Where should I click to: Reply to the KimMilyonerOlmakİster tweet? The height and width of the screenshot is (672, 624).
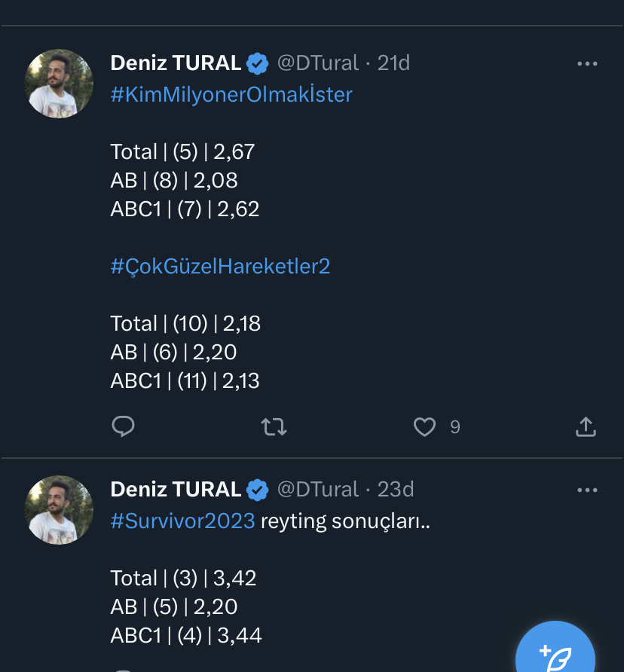(123, 427)
